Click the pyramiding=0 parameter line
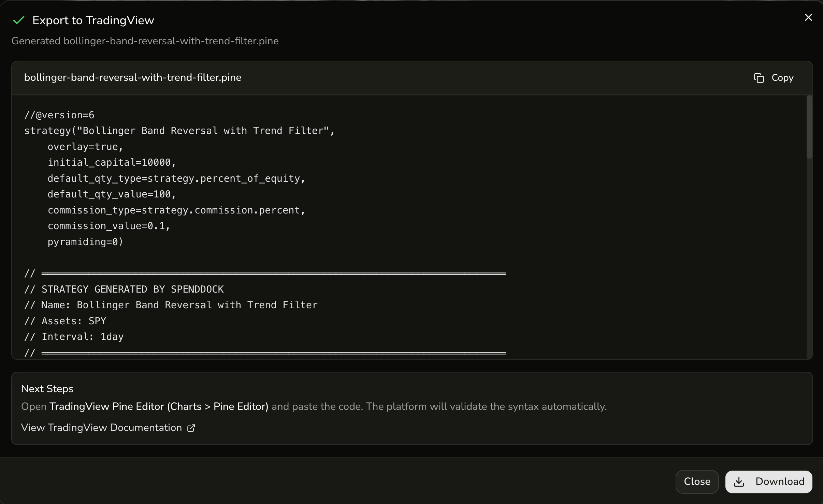The image size is (823, 504). point(85,242)
